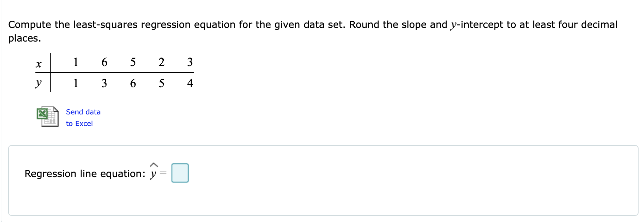Screen dimensions: 644x222
Task: Open the Send data link
Action: [83, 112]
